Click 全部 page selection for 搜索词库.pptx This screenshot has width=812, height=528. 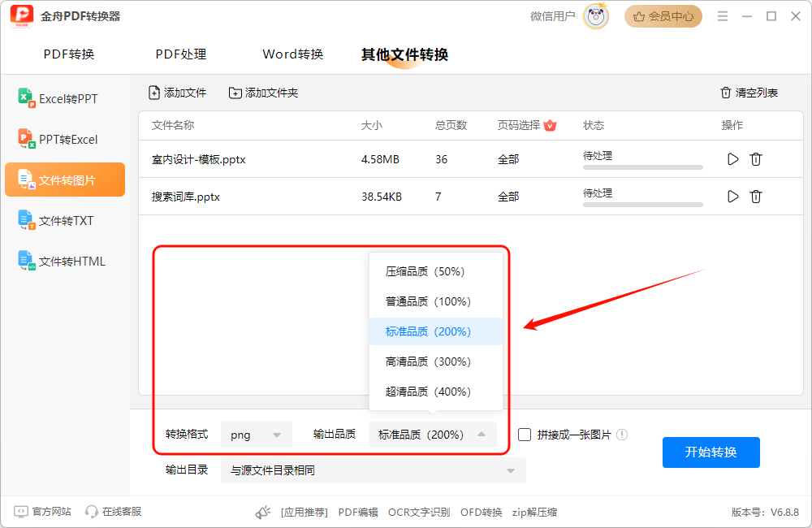click(508, 197)
